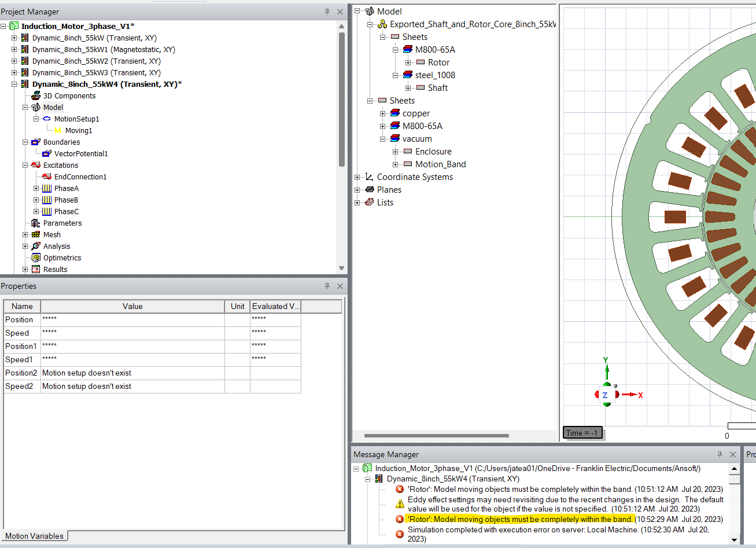Image resolution: width=756 pixels, height=548 pixels.
Task: Click the first red error icon for Rotor message
Action: [399, 489]
